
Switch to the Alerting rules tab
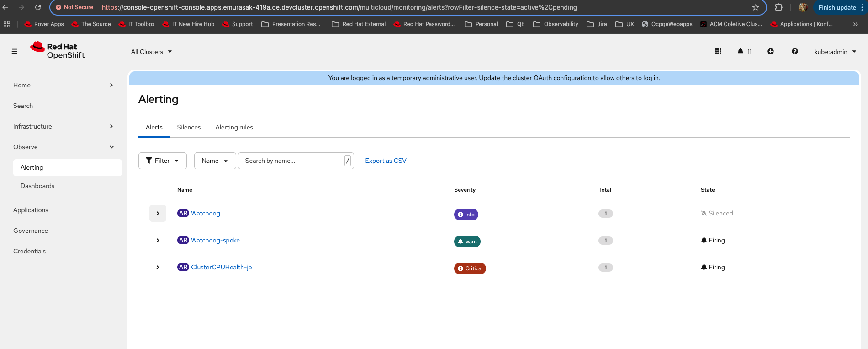click(x=234, y=127)
